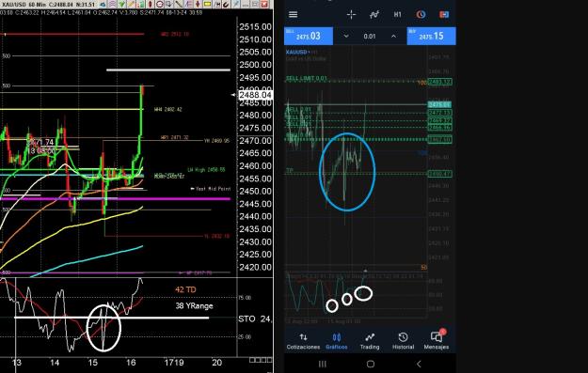Viewport: 588px width, 373px height.
Task: Click the 42 TD label in stochastic panel
Action: coord(185,289)
